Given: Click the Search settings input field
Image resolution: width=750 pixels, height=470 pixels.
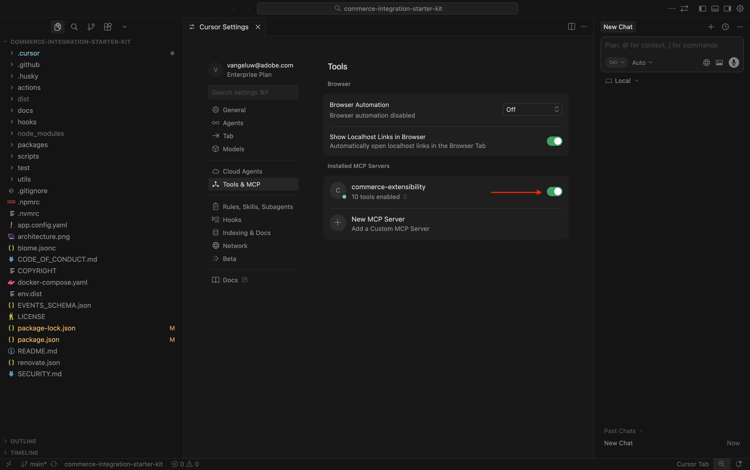Looking at the screenshot, I should (x=253, y=92).
